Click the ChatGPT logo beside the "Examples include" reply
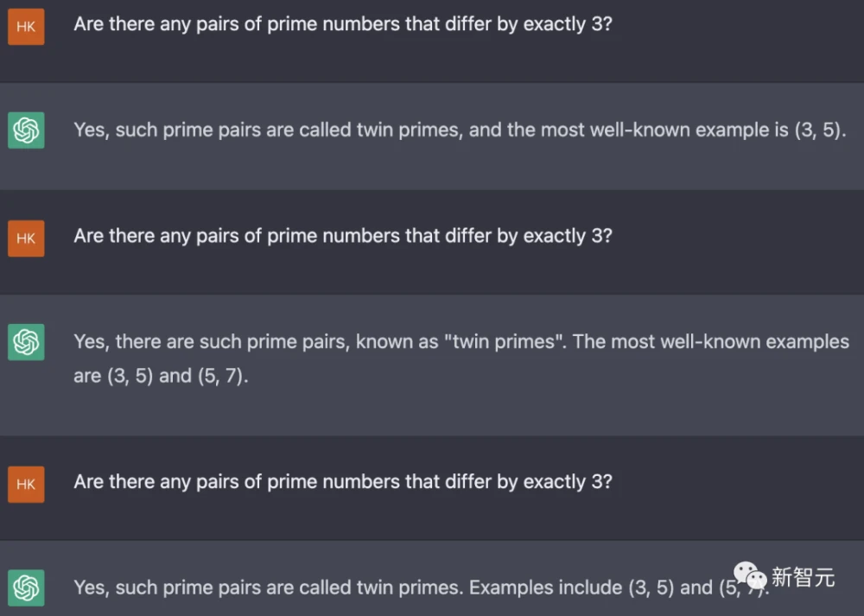This screenshot has height=616, width=864. [26, 588]
